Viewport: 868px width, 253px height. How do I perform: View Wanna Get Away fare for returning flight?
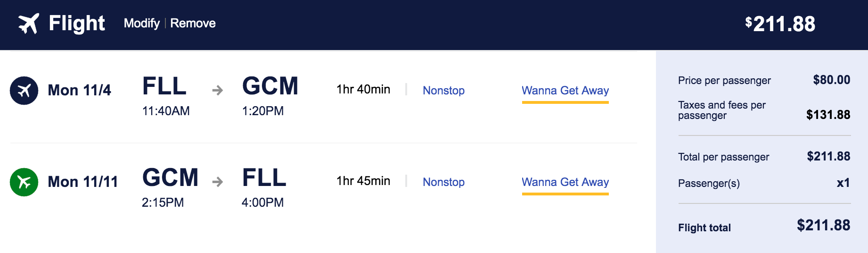tap(565, 182)
